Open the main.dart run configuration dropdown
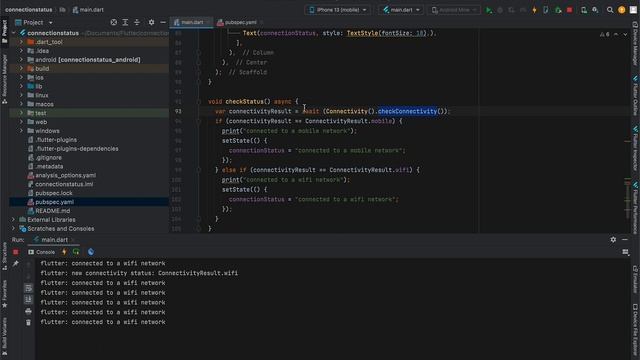 [401, 10]
